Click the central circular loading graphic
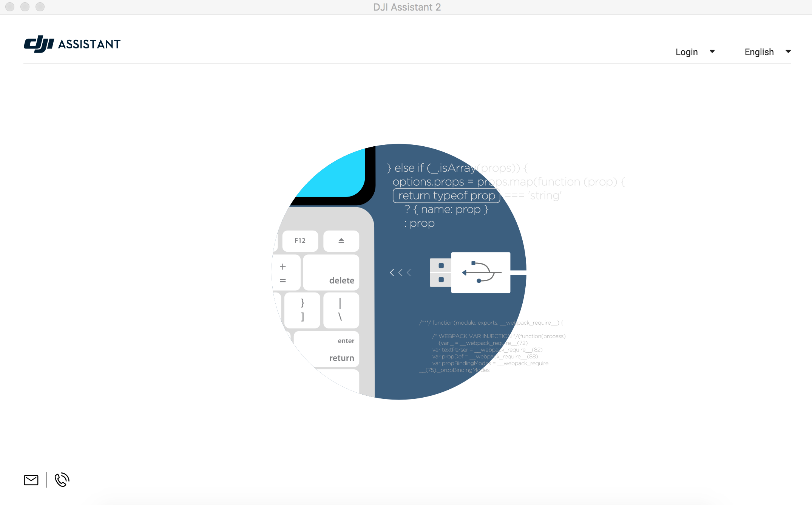 pos(406,268)
